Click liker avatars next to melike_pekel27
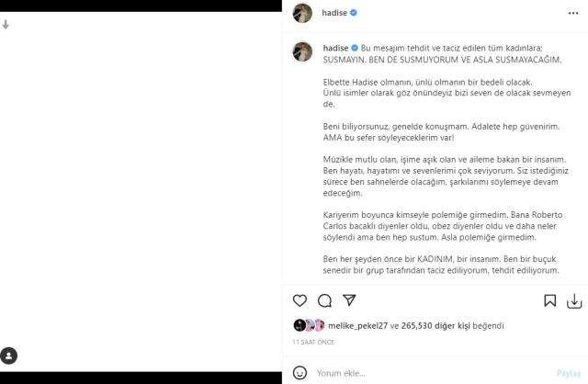588x384 pixels. pos(309,325)
